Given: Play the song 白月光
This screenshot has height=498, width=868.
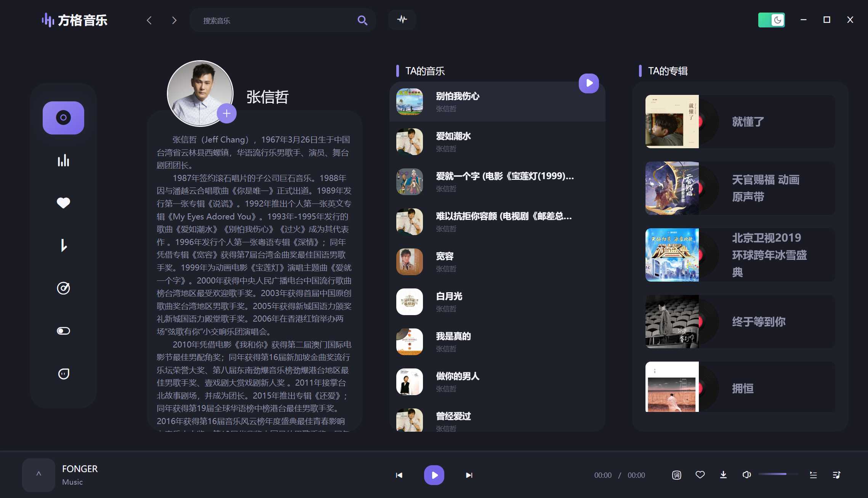Looking at the screenshot, I should point(497,302).
